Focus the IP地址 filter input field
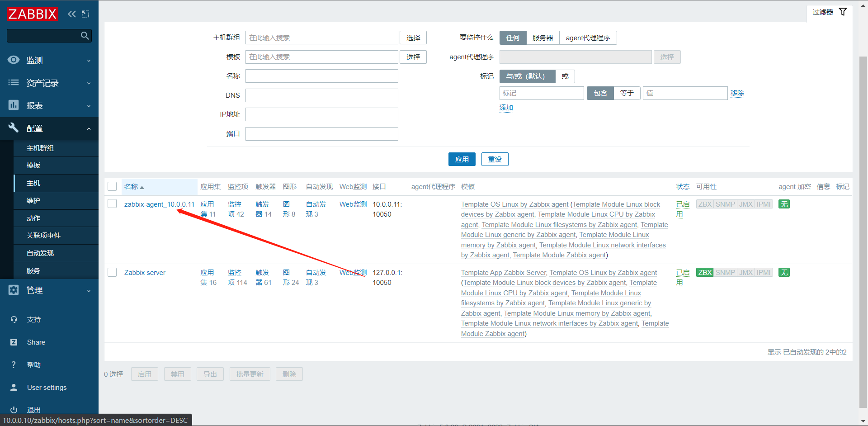Viewport: 868px width, 426px height. (322, 114)
